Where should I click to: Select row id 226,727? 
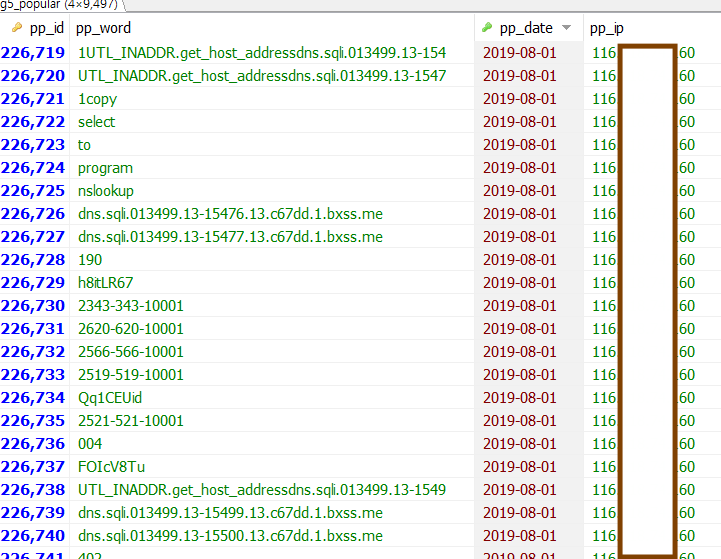coord(33,237)
